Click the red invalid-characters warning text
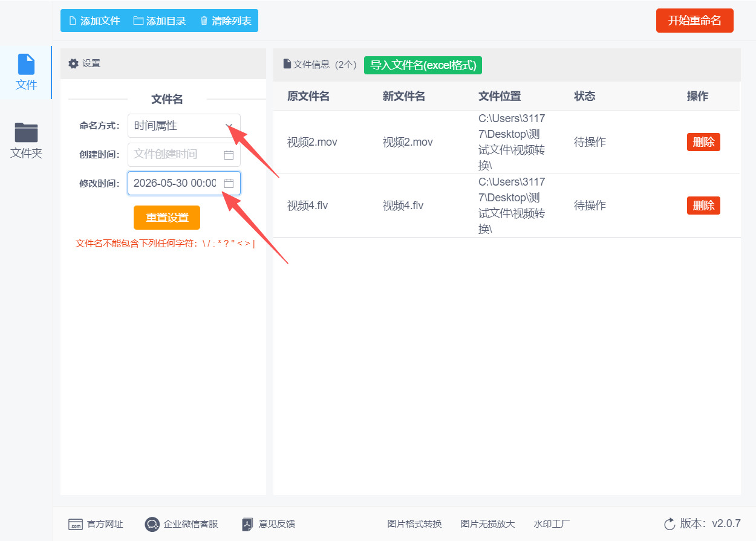756x541 pixels. coord(165,244)
